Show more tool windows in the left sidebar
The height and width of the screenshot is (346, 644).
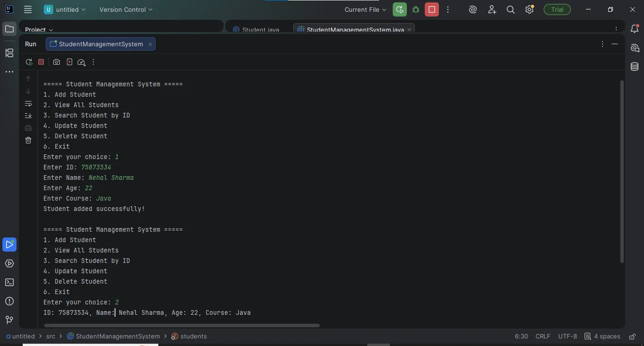9,72
